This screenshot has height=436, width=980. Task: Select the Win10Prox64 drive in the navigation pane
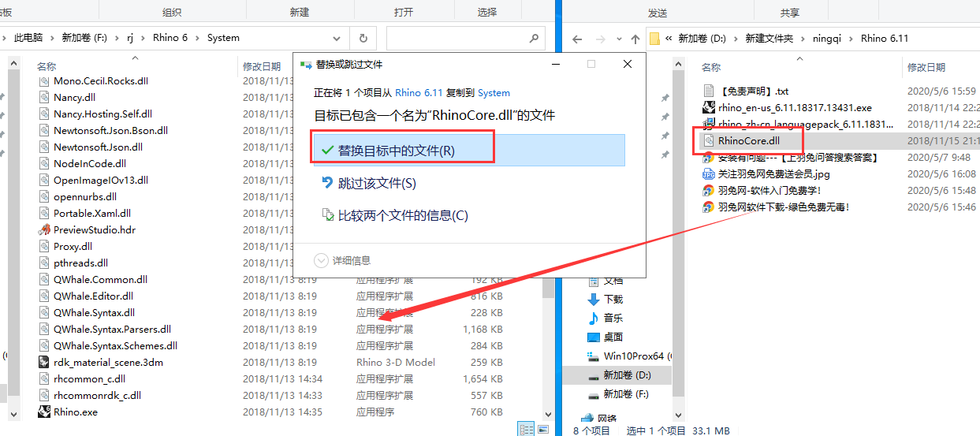[632, 356]
